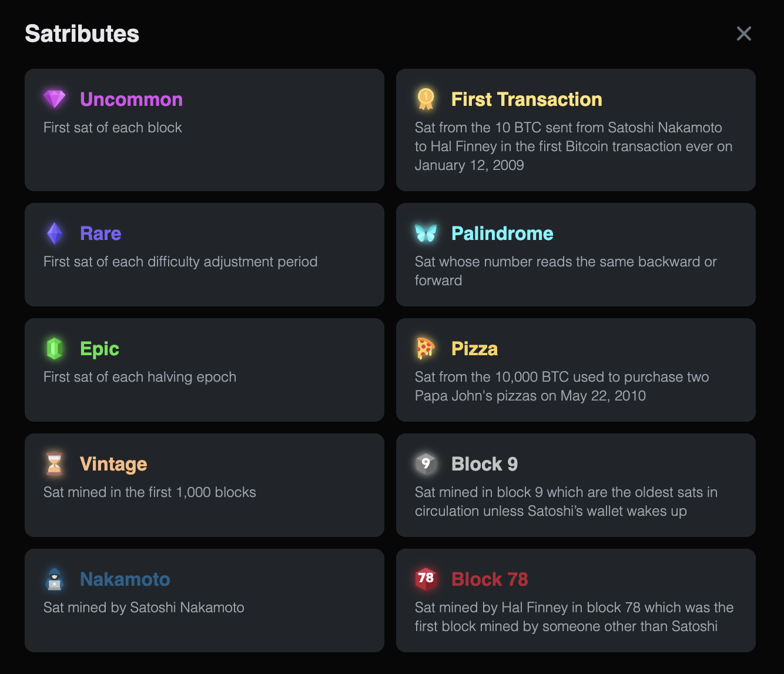Click the hooded Nakamoto hacker icon

(55, 579)
